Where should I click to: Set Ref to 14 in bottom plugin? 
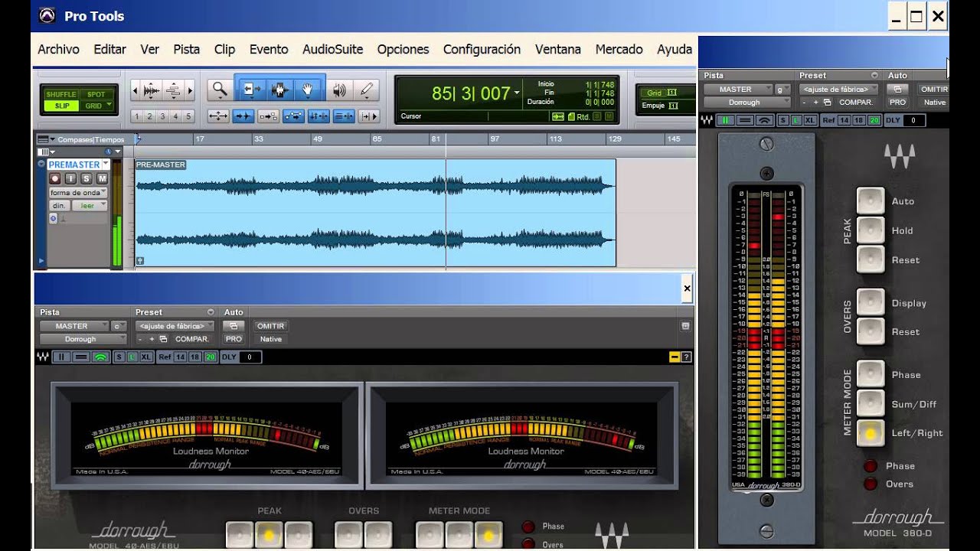coord(181,357)
